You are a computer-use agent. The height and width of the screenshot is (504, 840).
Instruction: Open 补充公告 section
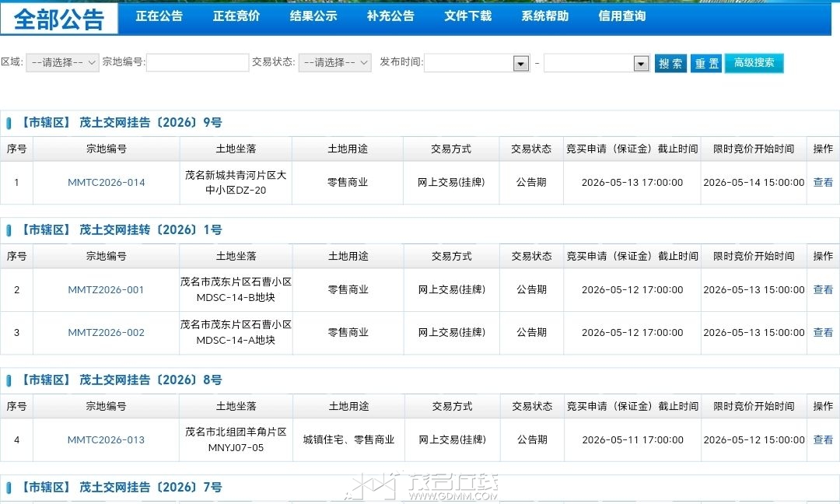pyautogui.click(x=390, y=16)
